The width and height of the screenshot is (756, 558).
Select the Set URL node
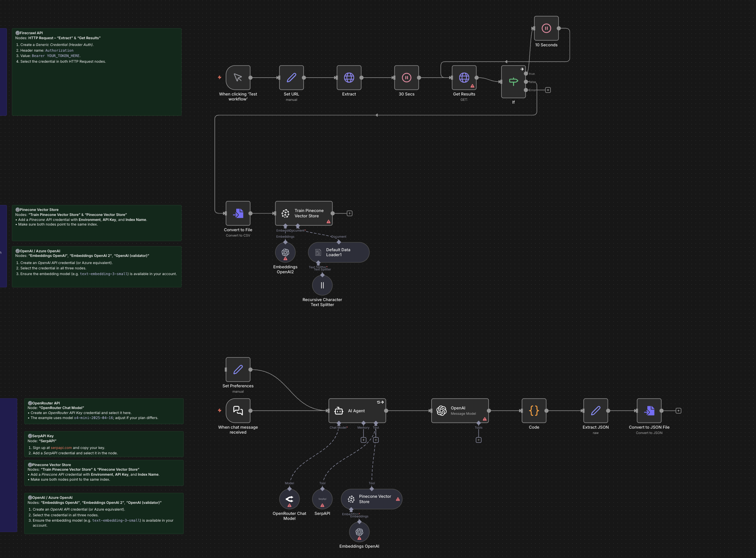click(291, 77)
